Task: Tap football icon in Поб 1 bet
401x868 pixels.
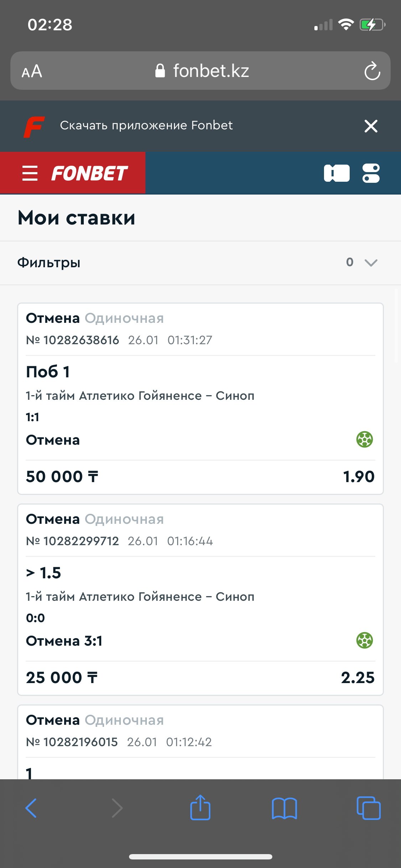Action: (x=364, y=439)
